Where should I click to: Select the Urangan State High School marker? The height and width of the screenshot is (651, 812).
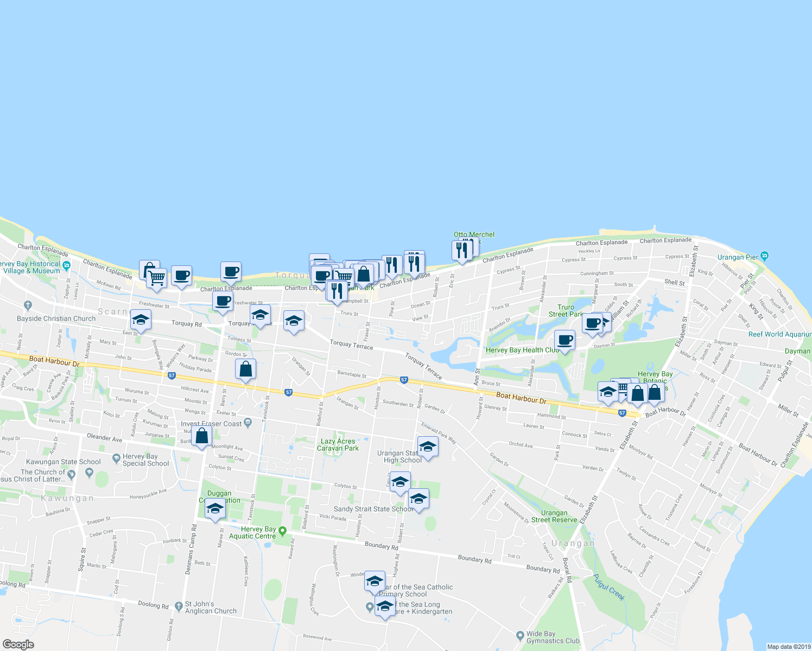[x=428, y=447]
